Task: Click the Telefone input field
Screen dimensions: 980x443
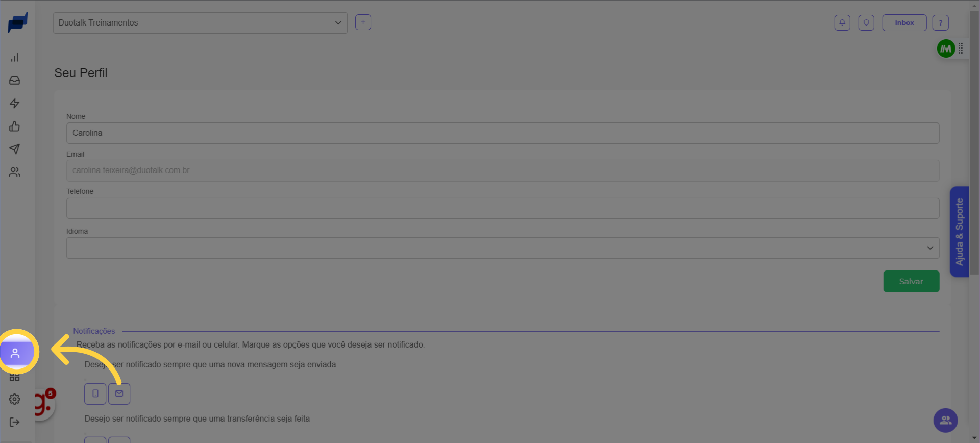Action: click(502, 208)
